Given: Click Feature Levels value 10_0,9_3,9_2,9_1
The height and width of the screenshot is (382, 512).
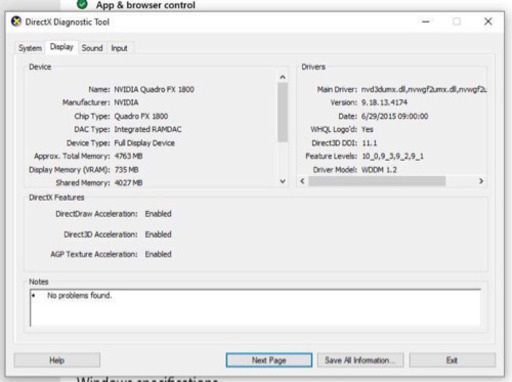Looking at the screenshot, I should [x=393, y=156].
